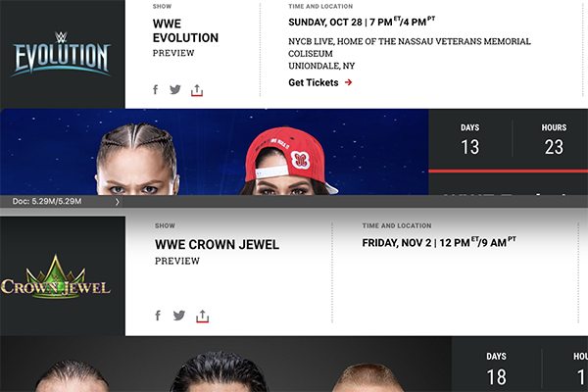The height and width of the screenshot is (392, 588).
Task: Click the red arrow beside Get Tickets
Action: click(x=348, y=82)
